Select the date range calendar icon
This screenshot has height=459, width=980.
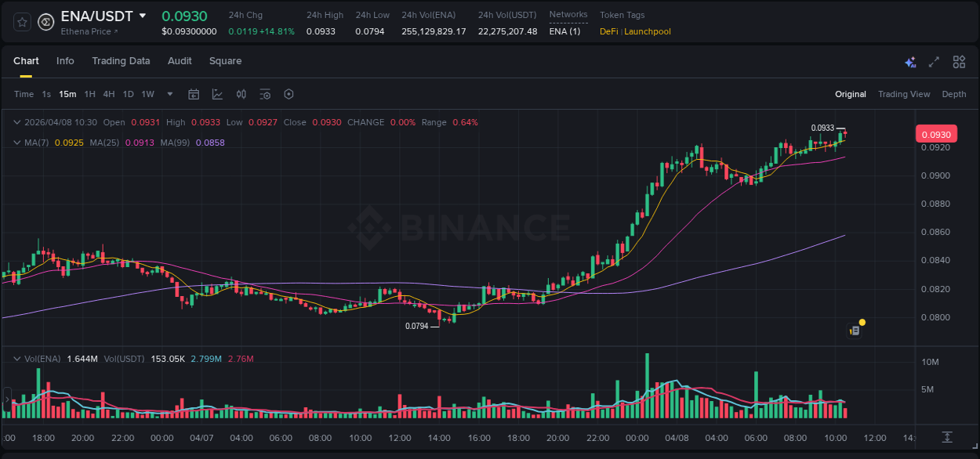[x=194, y=93]
